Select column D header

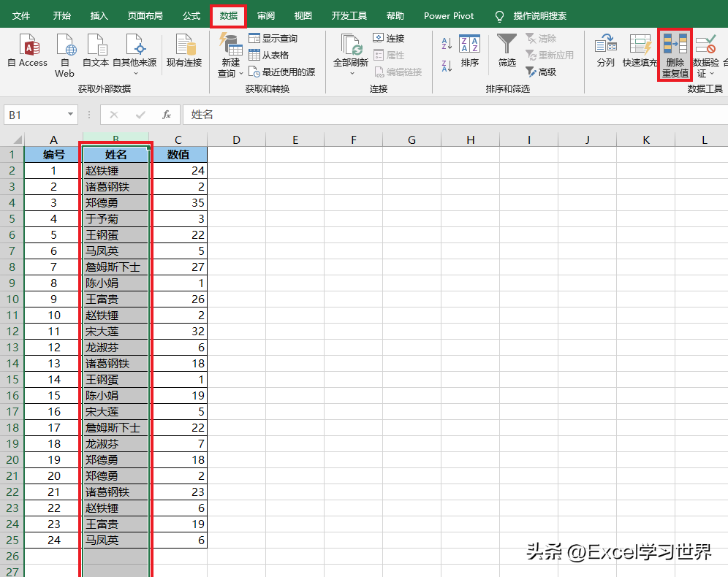tap(236, 140)
